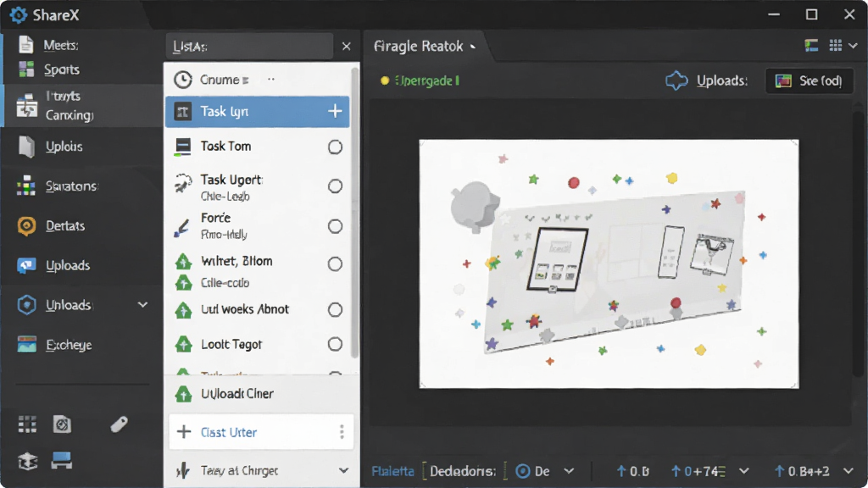Click the Flaletta link in status bar
The width and height of the screenshot is (868, 488).
click(393, 471)
